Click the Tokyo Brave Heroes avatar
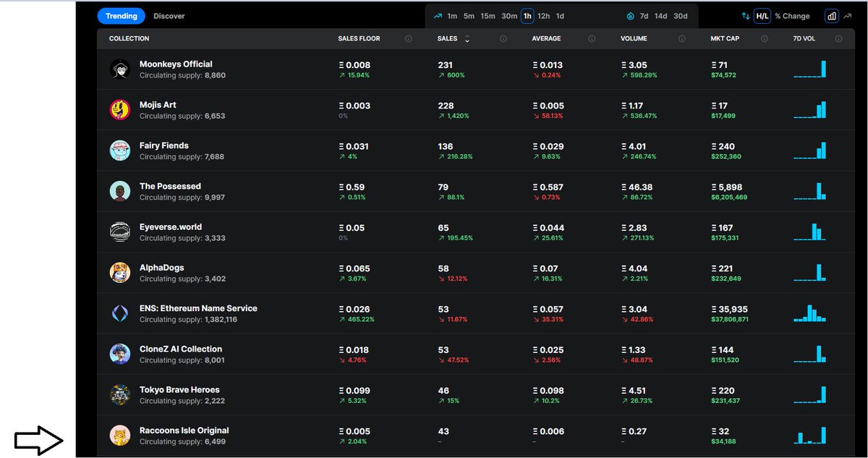 pos(119,394)
